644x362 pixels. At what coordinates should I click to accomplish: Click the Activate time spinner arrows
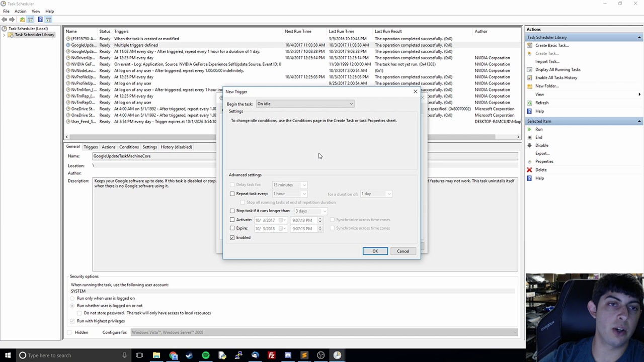tap(320, 220)
